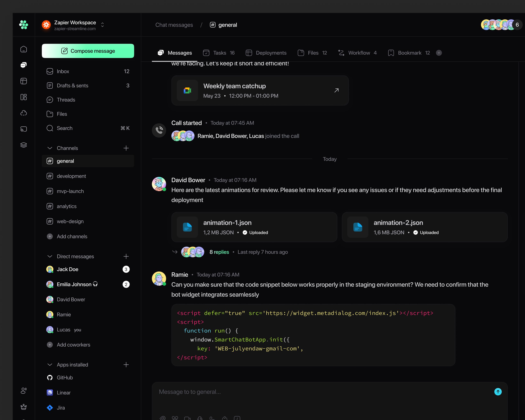Open the workspace switcher chevrons
Viewport: 525px width, 420px height.
click(103, 25)
